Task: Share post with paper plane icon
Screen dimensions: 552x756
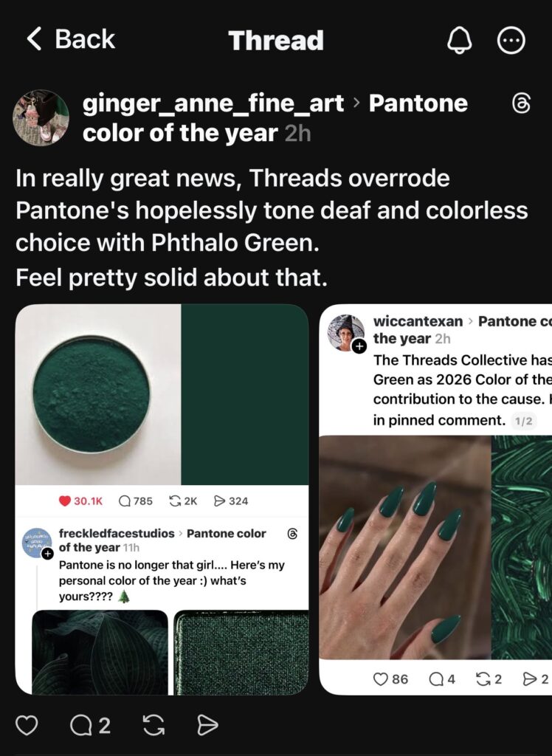Action: click(207, 725)
